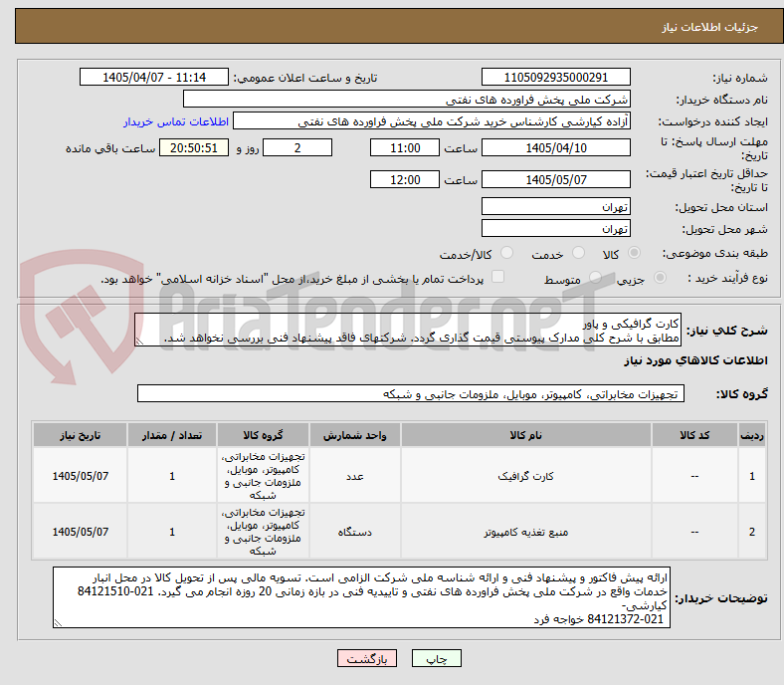Image resolution: width=784 pixels, height=685 pixels.
Task: Click the response deadline time 11:00
Action: pyautogui.click(x=405, y=147)
